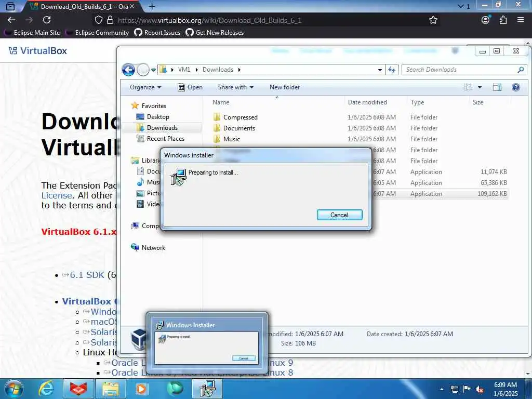532x399 pixels.
Task: Close the Download_Old_Builds_6_1 tab
Action: tap(132, 6)
